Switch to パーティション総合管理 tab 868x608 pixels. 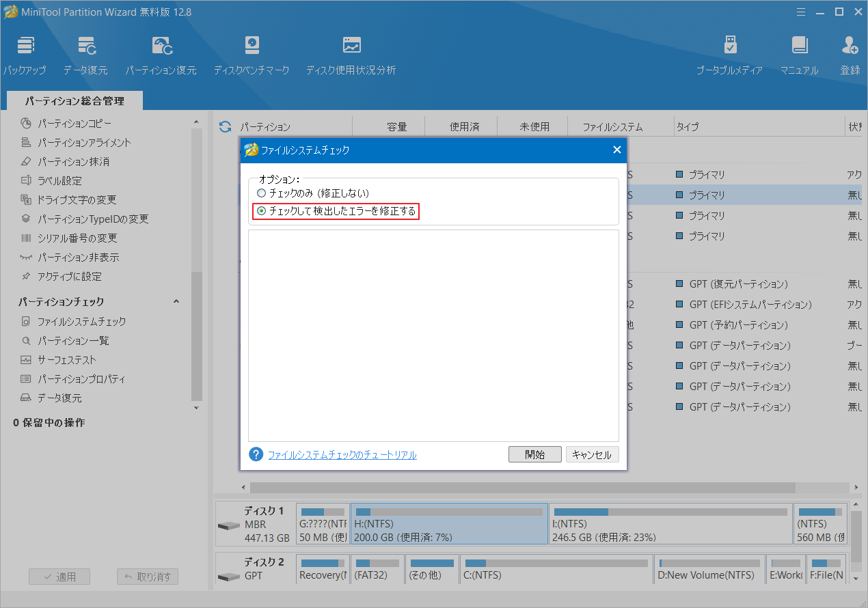(x=74, y=100)
